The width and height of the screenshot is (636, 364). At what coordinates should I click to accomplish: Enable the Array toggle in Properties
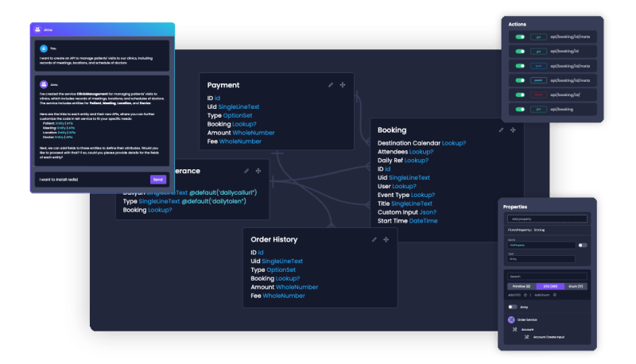coord(513,307)
